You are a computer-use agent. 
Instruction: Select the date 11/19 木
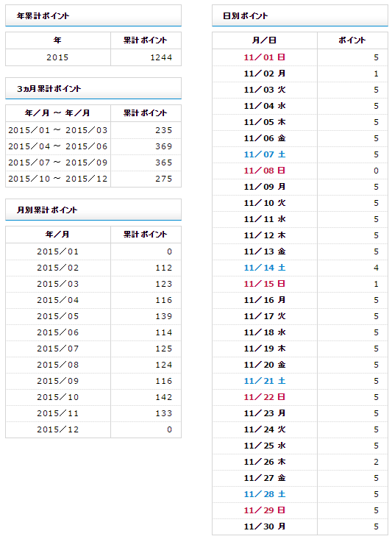[x=265, y=349]
